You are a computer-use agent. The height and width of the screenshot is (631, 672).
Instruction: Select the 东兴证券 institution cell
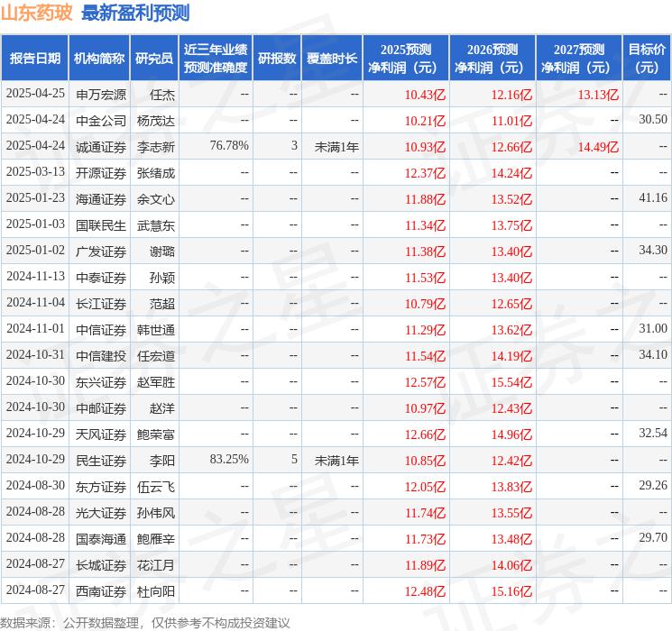pyautogui.click(x=101, y=382)
